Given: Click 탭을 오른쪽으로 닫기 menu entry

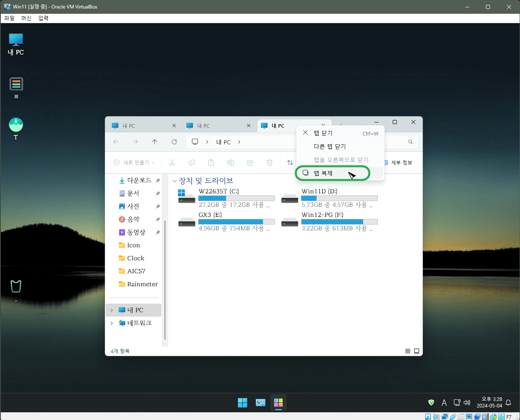Looking at the screenshot, I should tap(340, 160).
